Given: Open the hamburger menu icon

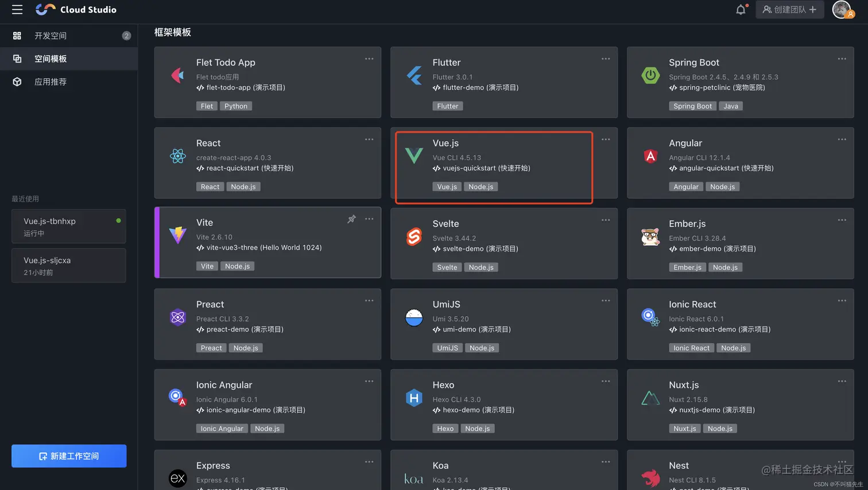Looking at the screenshot, I should tap(17, 10).
